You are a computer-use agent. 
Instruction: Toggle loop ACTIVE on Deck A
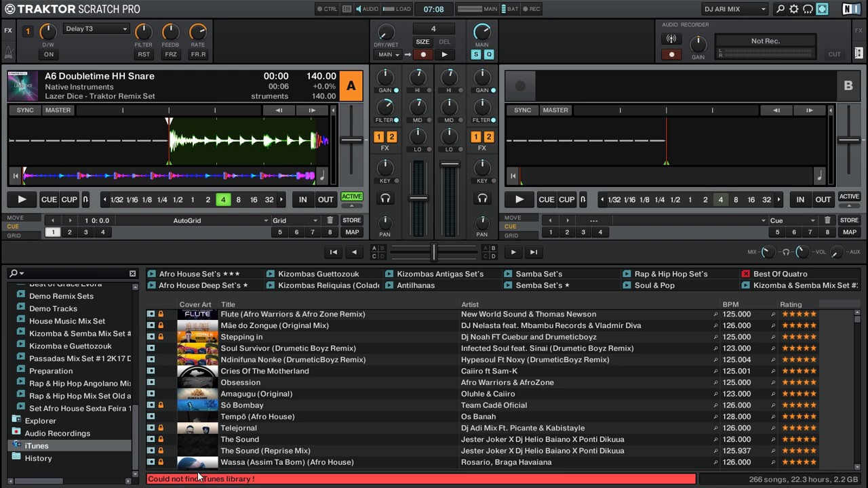pyautogui.click(x=351, y=197)
